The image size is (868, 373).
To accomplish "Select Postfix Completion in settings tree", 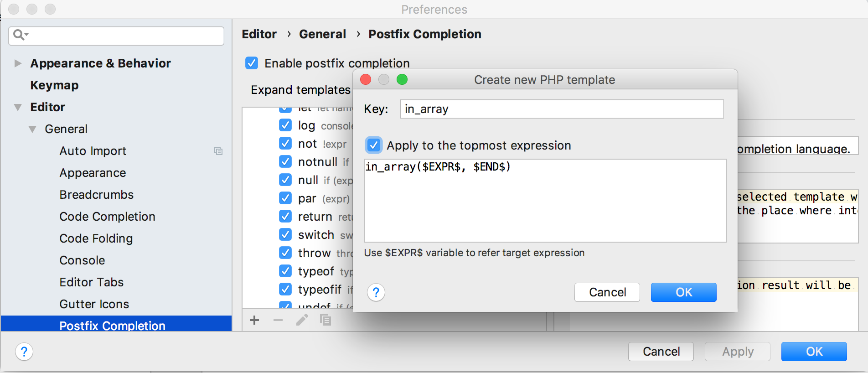I will 116,324.
